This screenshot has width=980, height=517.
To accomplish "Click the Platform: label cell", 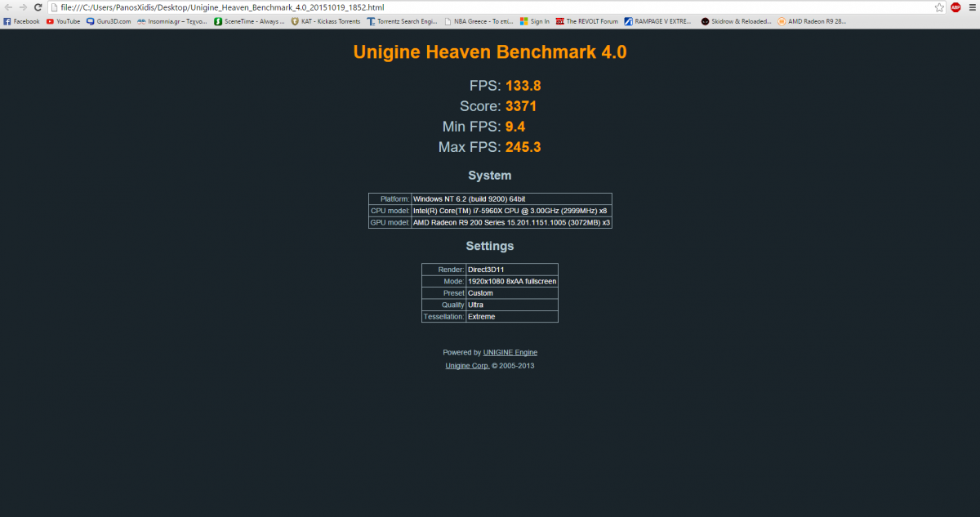I will 390,198.
